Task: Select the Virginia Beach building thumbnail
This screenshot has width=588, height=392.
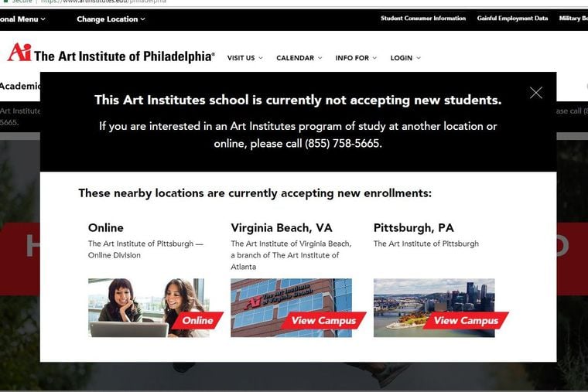Action: pyautogui.click(x=291, y=308)
